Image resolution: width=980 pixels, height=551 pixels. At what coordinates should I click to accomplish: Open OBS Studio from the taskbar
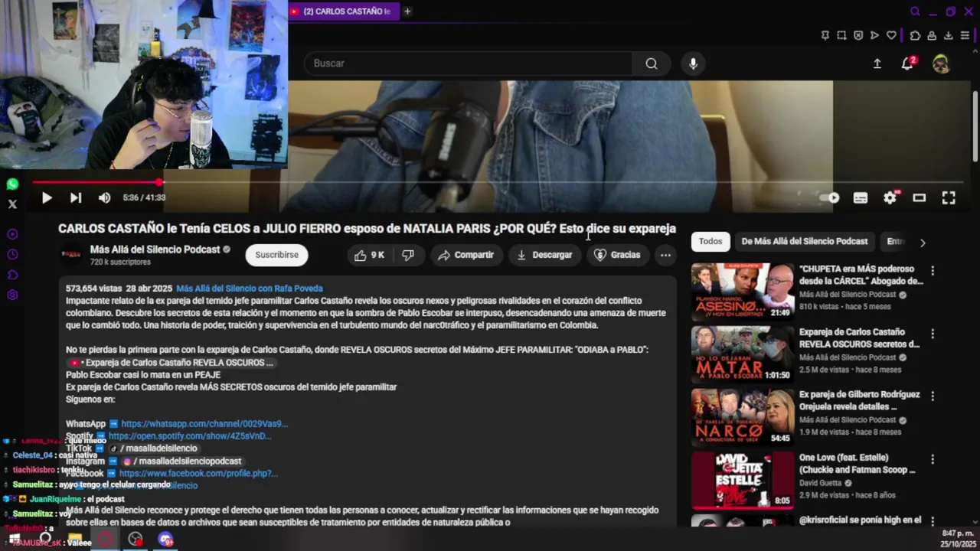pyautogui.click(x=136, y=540)
